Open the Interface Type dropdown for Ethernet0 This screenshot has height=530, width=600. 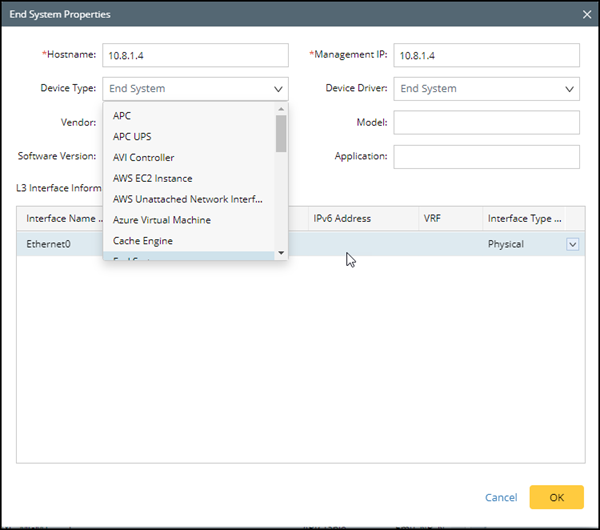[x=572, y=244]
